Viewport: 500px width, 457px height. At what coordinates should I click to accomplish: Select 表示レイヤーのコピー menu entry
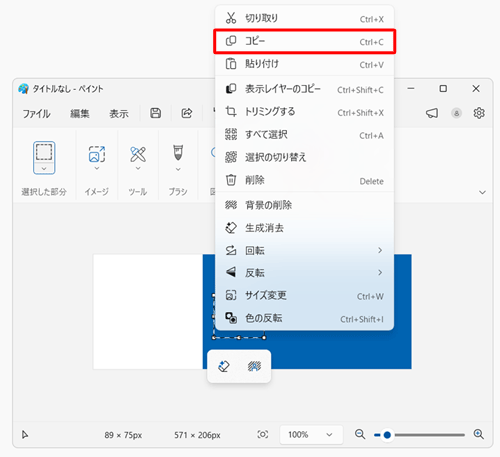pos(304,89)
